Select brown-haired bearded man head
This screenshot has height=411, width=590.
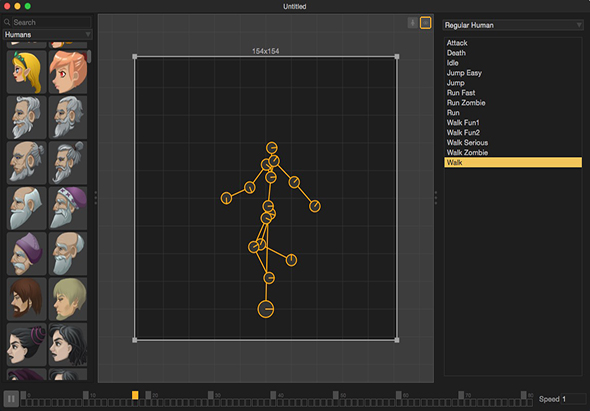(26, 299)
